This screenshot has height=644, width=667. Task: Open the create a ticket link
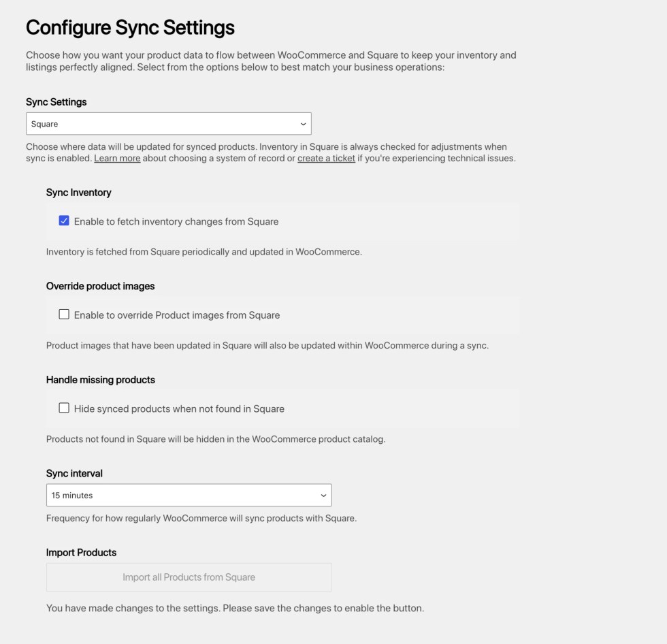coord(326,158)
